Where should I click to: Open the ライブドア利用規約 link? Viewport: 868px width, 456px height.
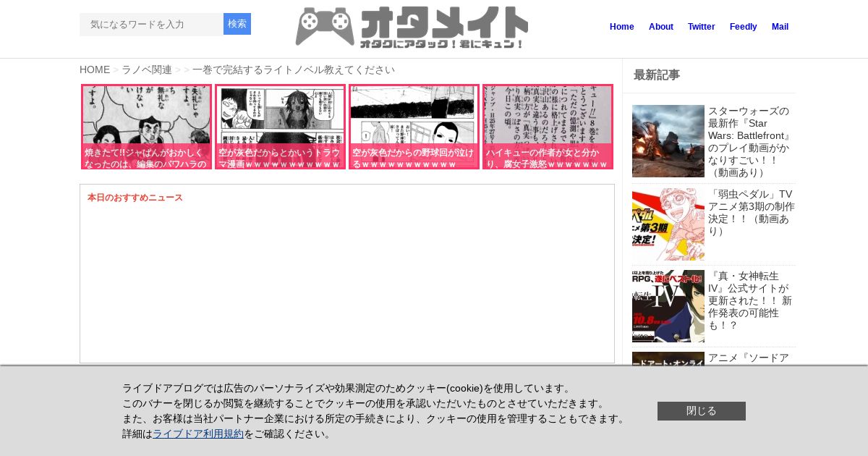198,434
